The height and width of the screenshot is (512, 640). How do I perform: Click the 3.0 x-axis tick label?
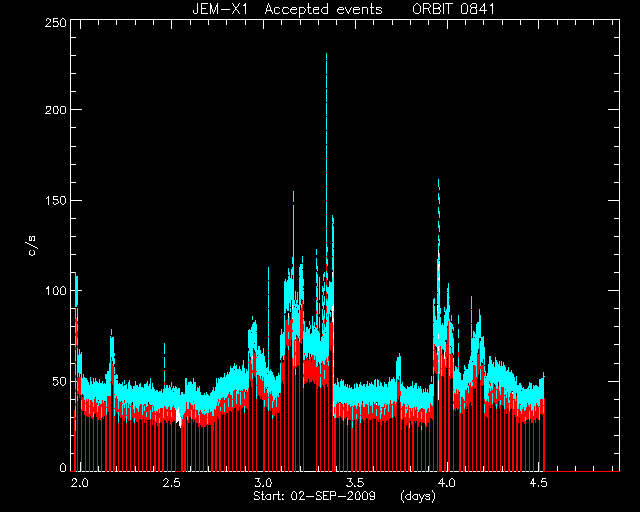263,483
